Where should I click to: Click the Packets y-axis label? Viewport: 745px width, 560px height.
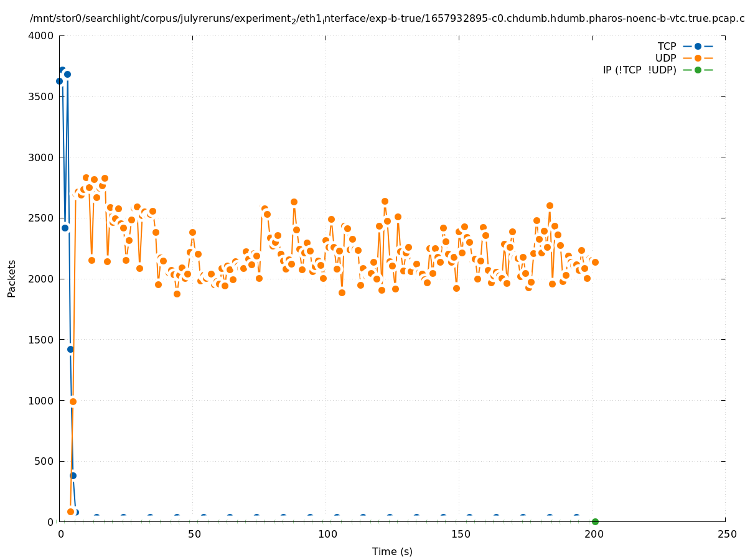point(12,278)
